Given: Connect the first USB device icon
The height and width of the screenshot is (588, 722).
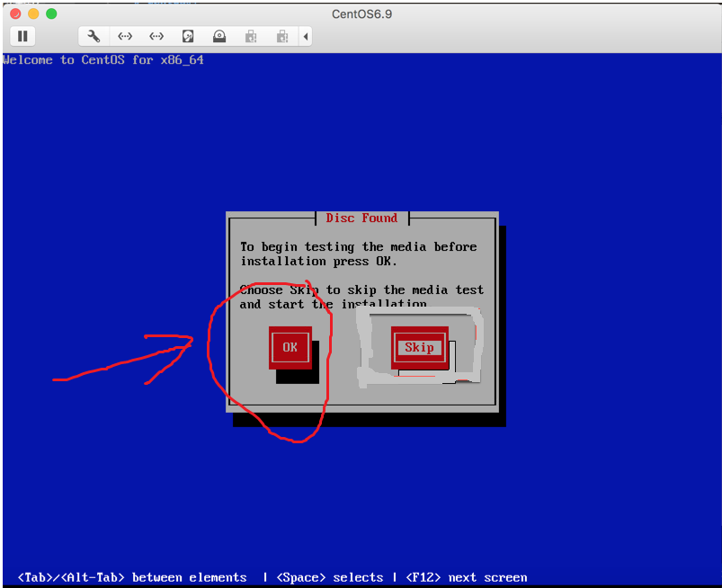Looking at the screenshot, I should [251, 36].
